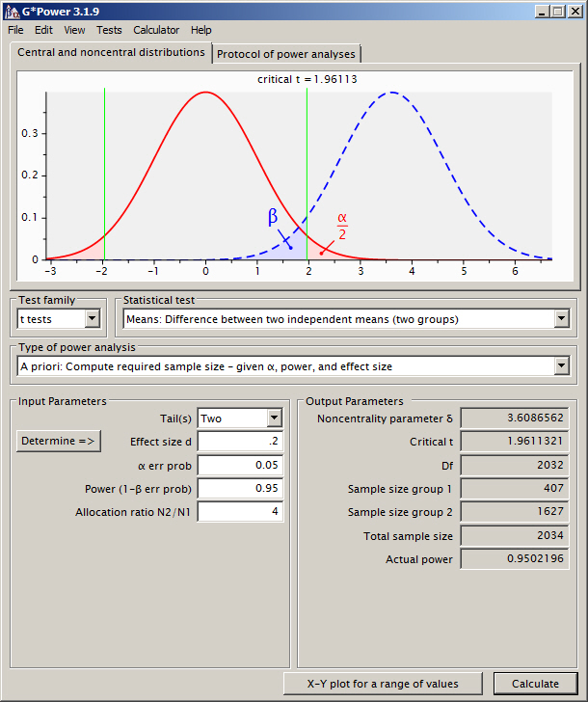Click the α err prob input field
This screenshot has width=588, height=702.
[x=240, y=465]
